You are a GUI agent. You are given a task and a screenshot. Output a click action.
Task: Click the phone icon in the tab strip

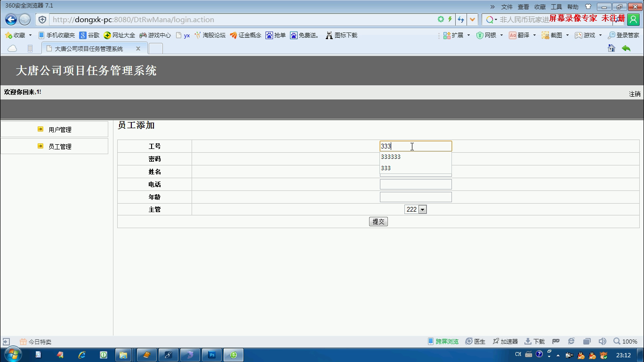coord(30,49)
